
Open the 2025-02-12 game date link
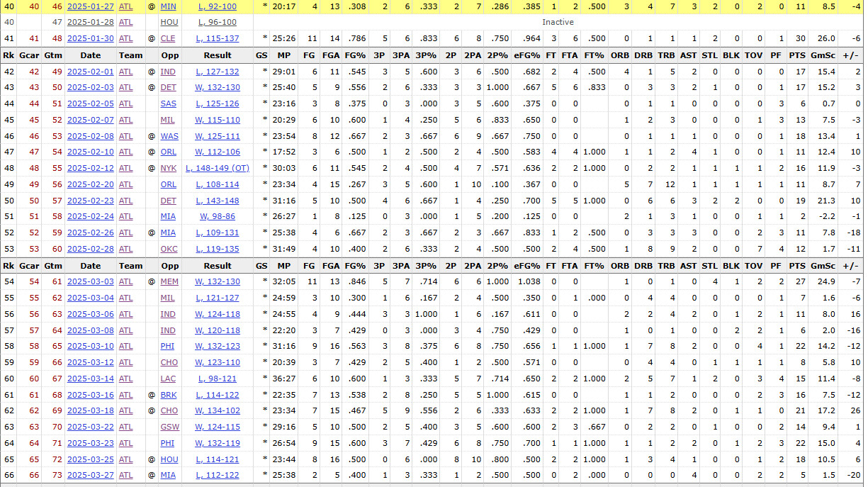click(x=90, y=168)
